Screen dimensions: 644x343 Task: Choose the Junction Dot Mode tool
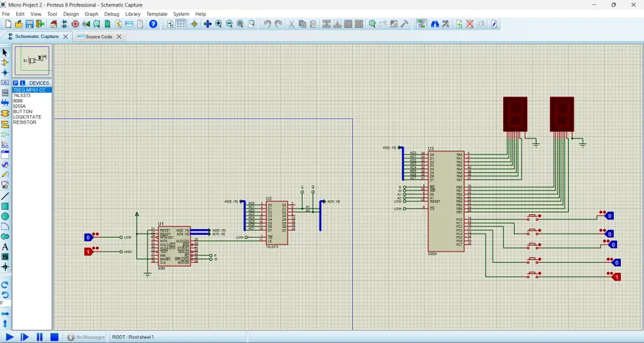tap(5, 73)
